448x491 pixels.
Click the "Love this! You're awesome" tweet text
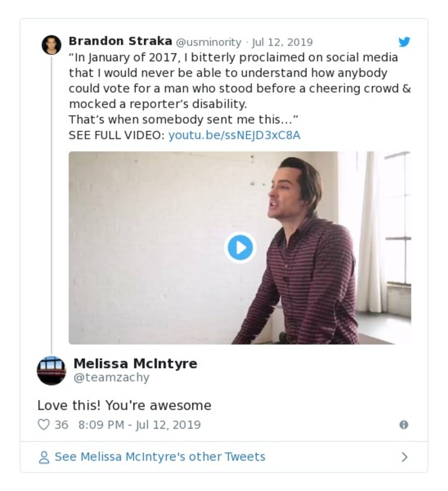(x=124, y=405)
